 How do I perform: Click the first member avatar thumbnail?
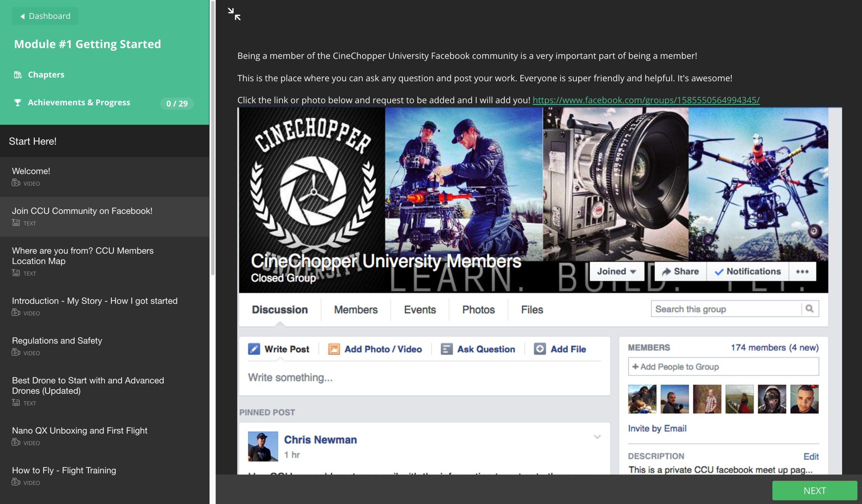pyautogui.click(x=642, y=399)
